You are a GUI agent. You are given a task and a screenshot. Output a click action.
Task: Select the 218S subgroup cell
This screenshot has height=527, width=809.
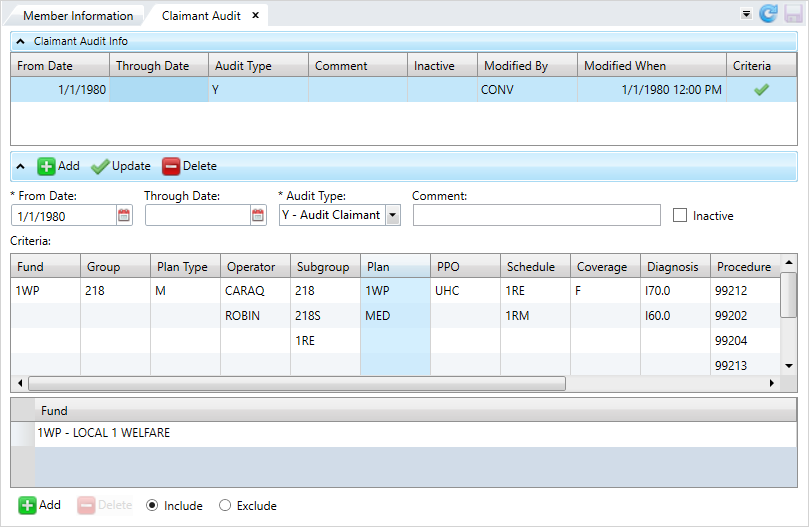[326, 316]
